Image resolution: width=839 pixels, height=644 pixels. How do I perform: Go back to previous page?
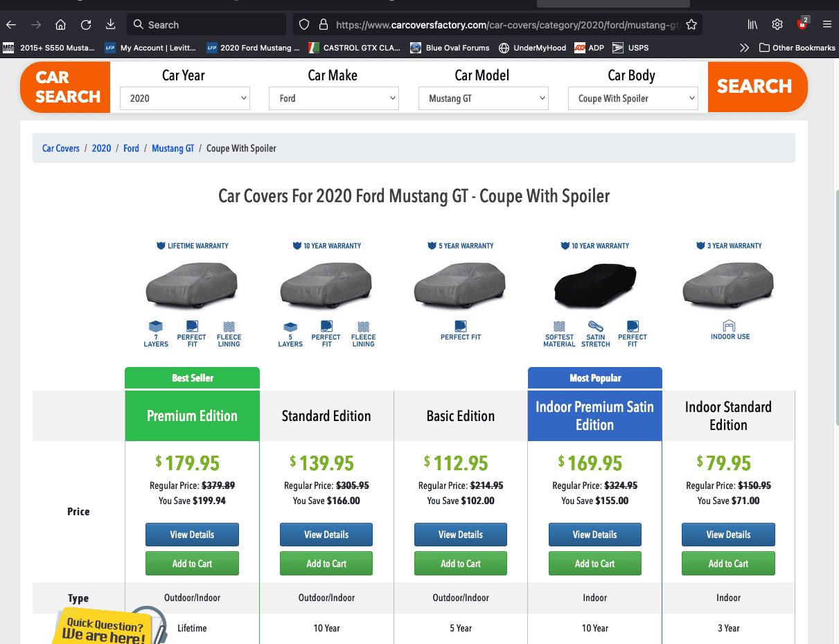point(11,25)
